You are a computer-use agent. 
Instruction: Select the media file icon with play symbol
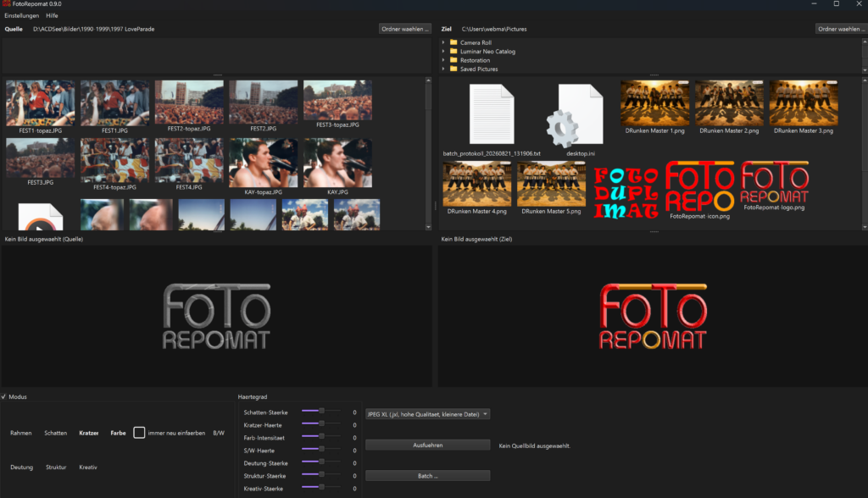pos(41,217)
